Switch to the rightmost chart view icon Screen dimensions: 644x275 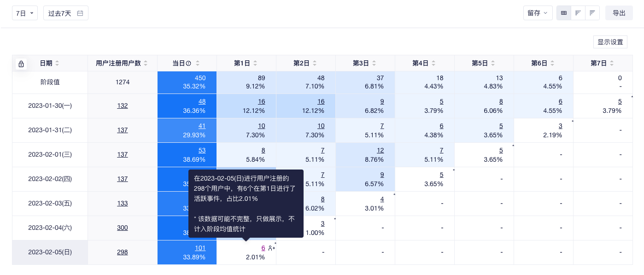click(592, 13)
